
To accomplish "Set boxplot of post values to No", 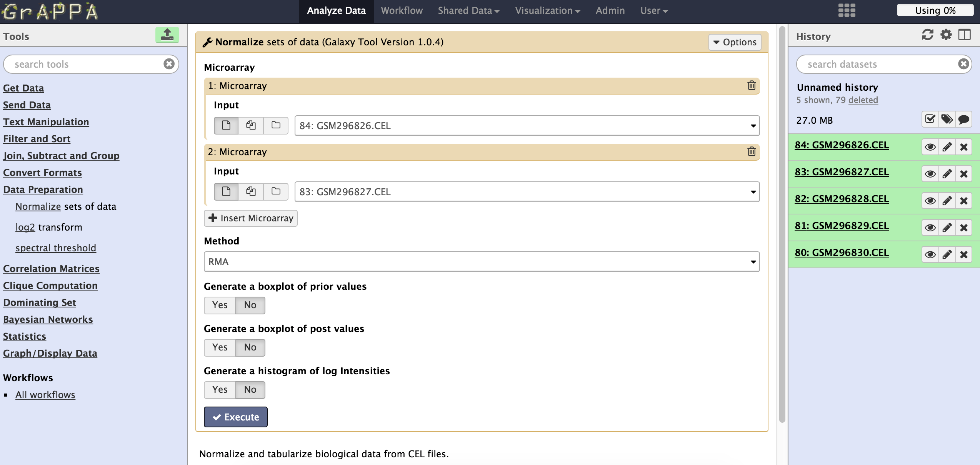I will [250, 347].
